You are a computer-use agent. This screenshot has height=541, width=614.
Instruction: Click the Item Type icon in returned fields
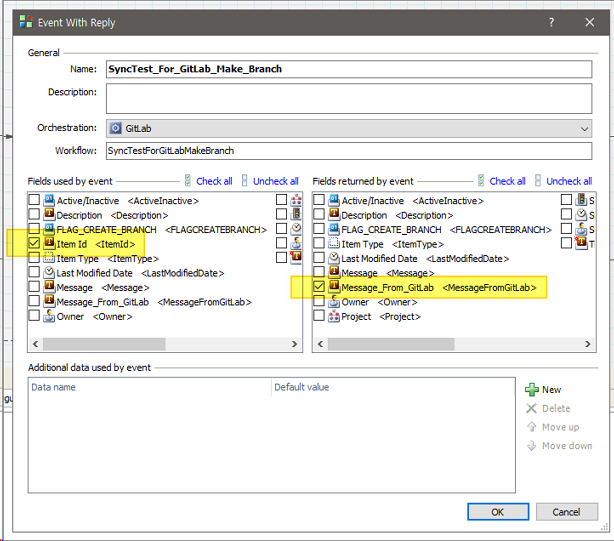pos(334,244)
